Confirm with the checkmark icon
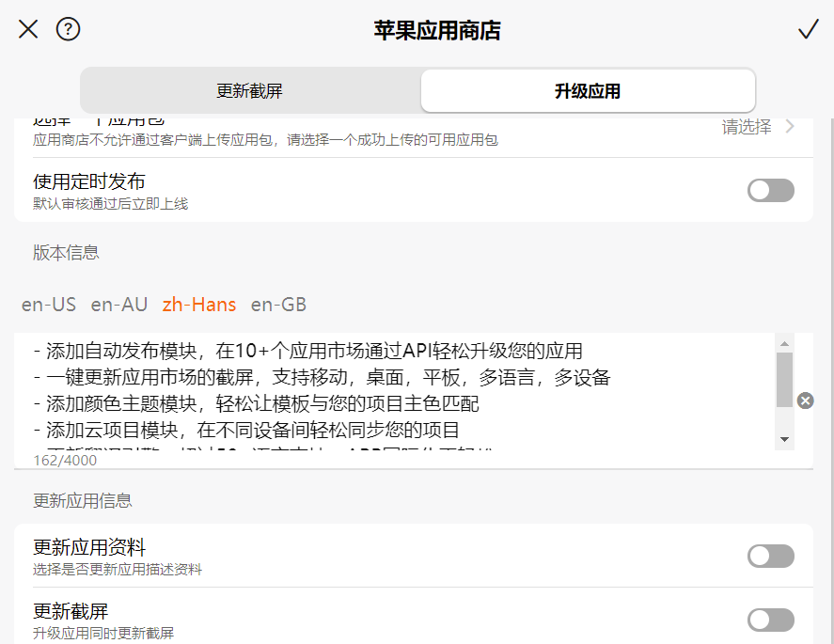Viewport: 834px width, 644px height. pyautogui.click(x=808, y=29)
